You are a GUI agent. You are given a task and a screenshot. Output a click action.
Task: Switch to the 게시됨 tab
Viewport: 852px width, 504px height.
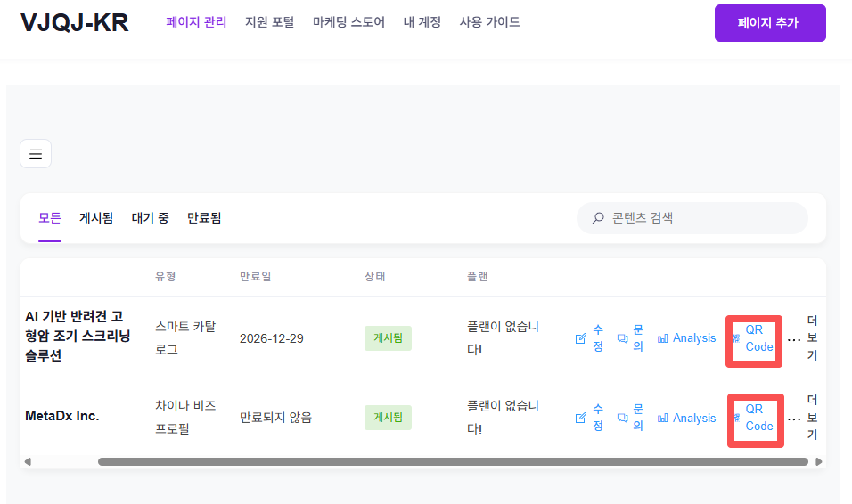[96, 217]
